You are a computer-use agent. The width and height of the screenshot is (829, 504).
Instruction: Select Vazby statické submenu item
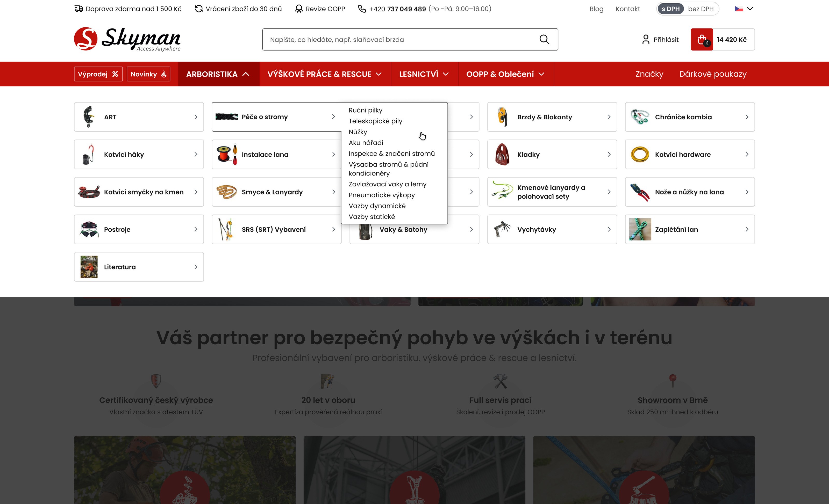click(371, 216)
